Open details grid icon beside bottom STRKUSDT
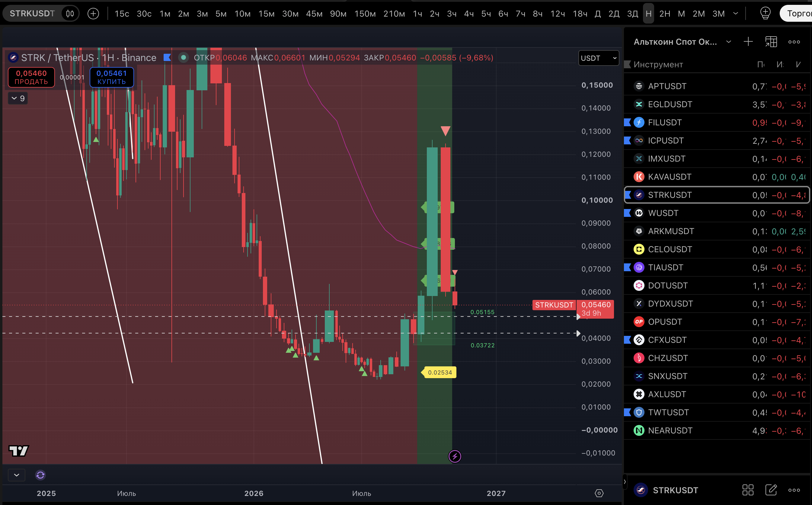 coord(748,490)
